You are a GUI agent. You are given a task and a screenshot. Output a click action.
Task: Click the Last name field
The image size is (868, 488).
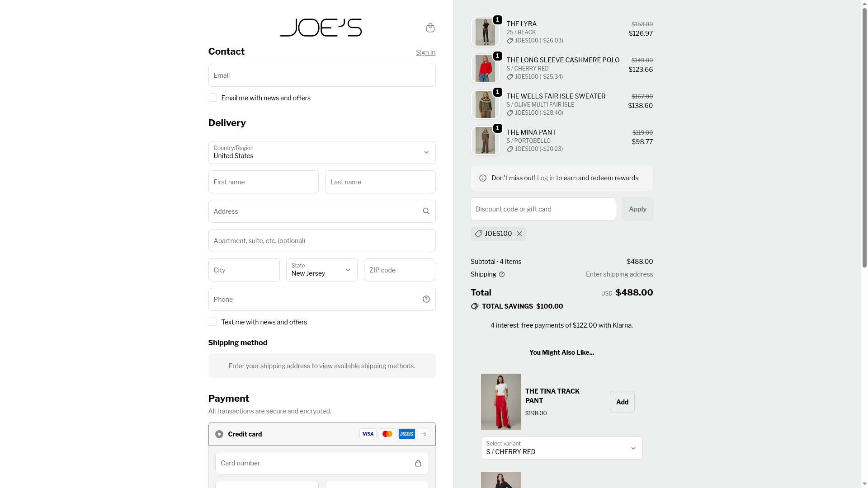[380, 182]
